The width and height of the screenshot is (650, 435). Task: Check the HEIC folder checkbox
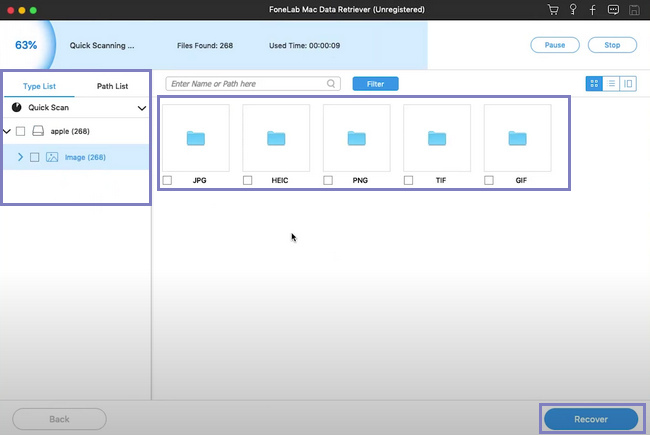pos(247,180)
